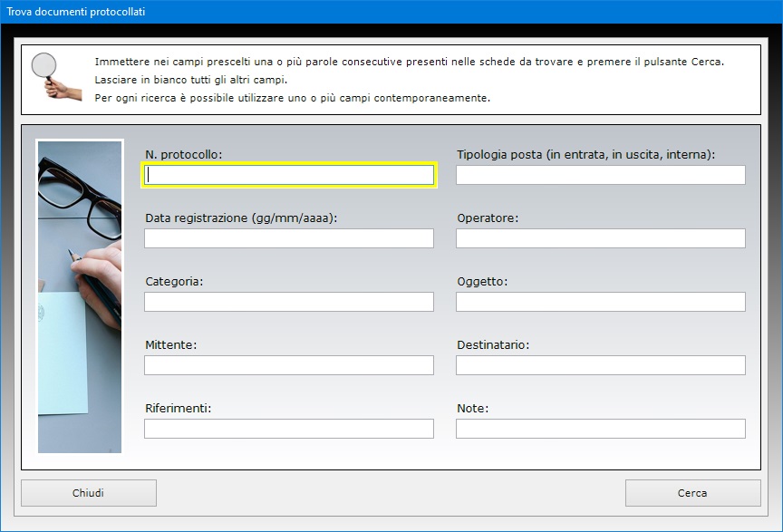Click into the Oggetto input field
Viewport: 783px width, 532px height.
coord(601,302)
